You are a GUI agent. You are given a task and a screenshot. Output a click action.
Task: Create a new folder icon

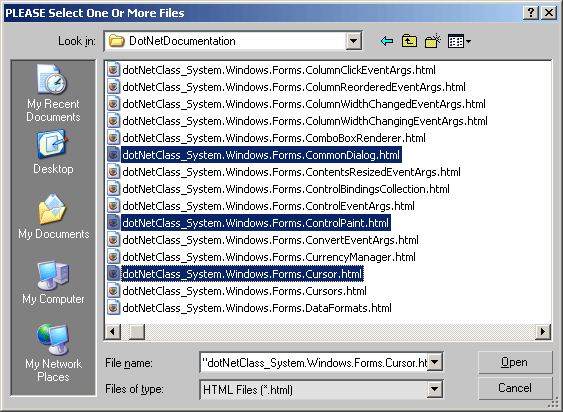(x=433, y=41)
